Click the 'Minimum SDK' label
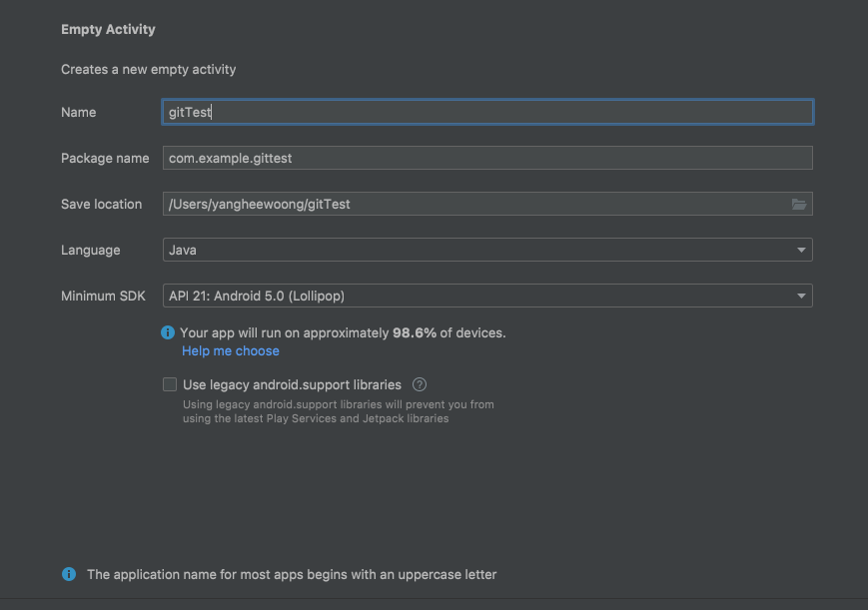 103,297
